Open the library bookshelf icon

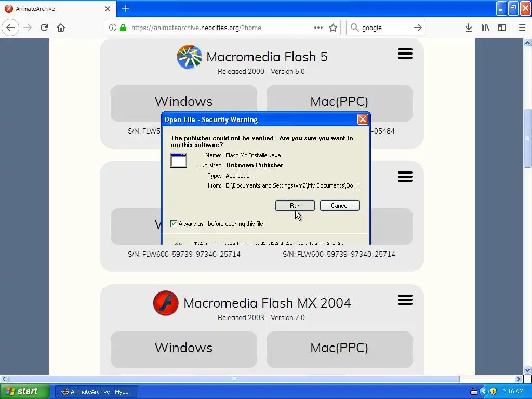[x=485, y=28]
